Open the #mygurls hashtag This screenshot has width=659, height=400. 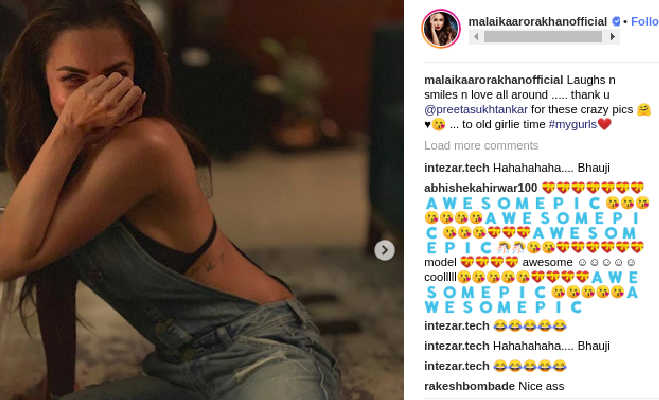(x=573, y=124)
